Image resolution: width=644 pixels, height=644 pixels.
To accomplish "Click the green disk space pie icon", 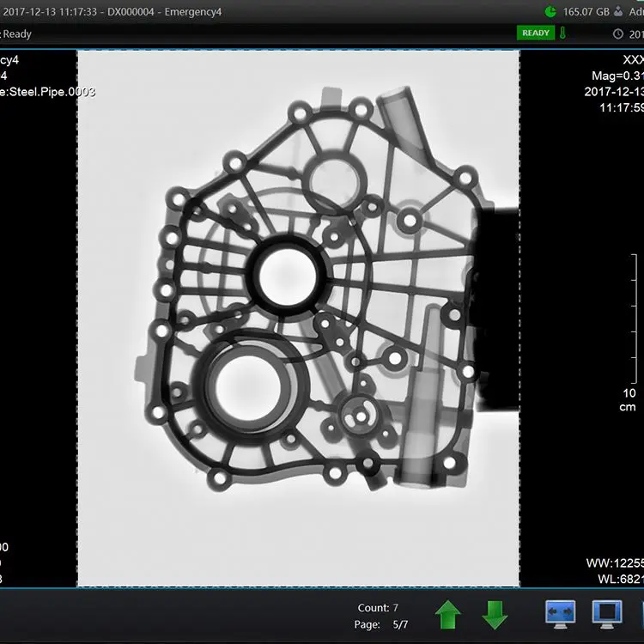I will pyautogui.click(x=550, y=11).
